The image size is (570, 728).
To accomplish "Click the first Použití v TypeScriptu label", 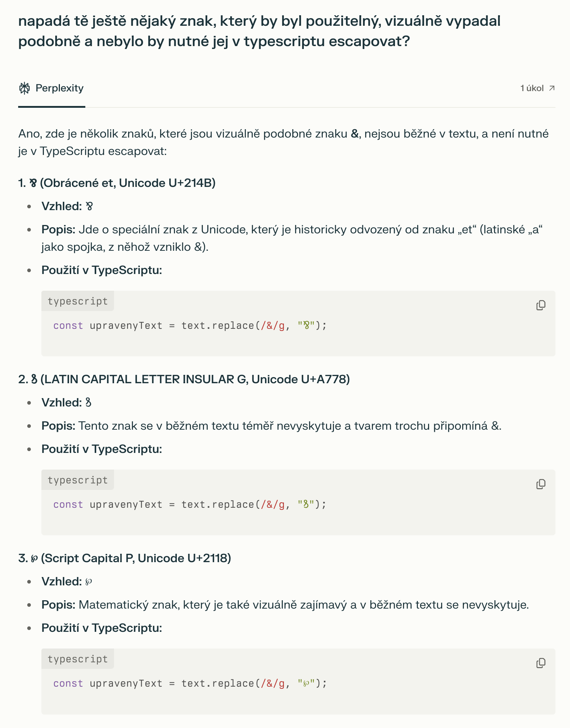I will pos(102,270).
